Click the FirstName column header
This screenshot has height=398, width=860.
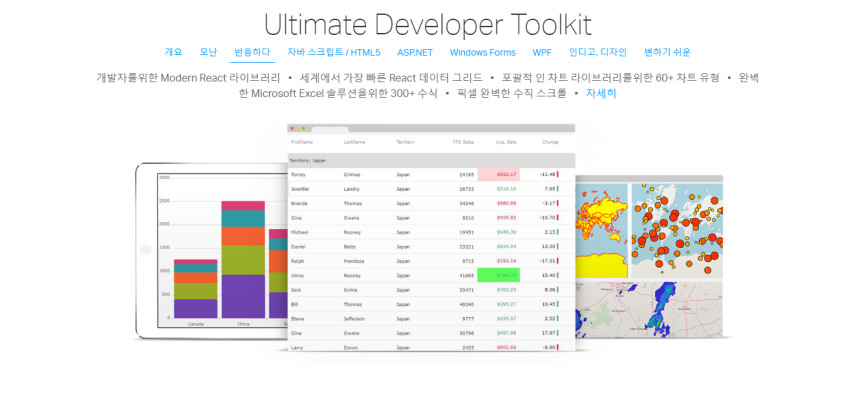[302, 142]
